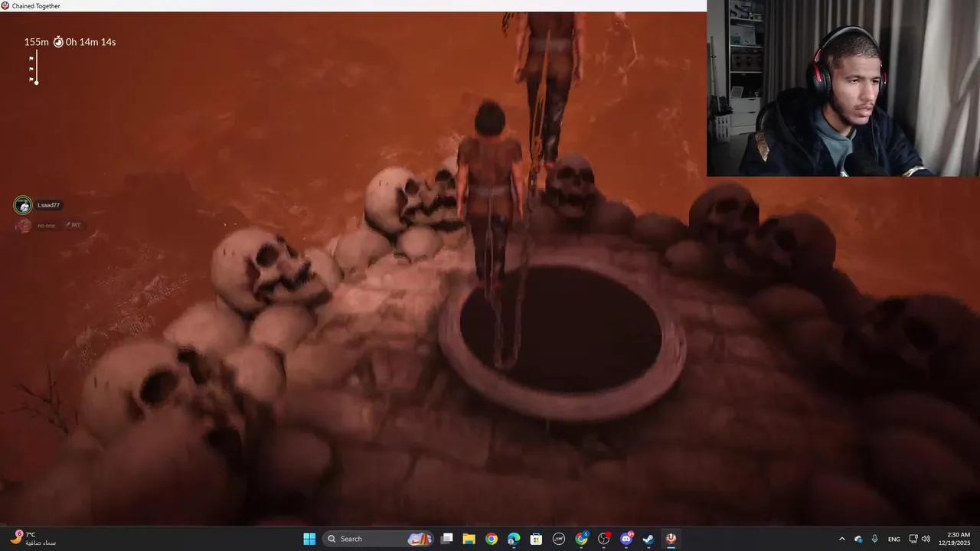Click the Chained Together window title text
Screen dimensions: 980x551
pyautogui.click(x=37, y=5)
